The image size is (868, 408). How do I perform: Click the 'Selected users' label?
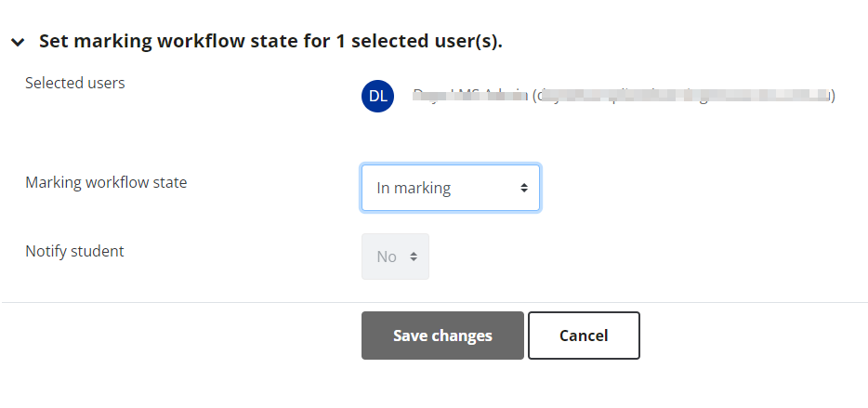pyautogui.click(x=75, y=83)
